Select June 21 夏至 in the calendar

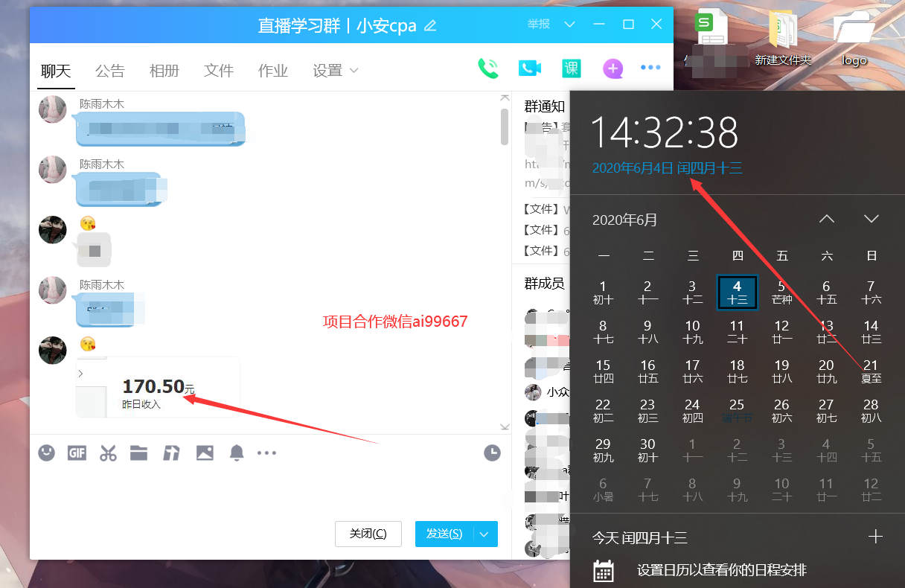point(871,371)
